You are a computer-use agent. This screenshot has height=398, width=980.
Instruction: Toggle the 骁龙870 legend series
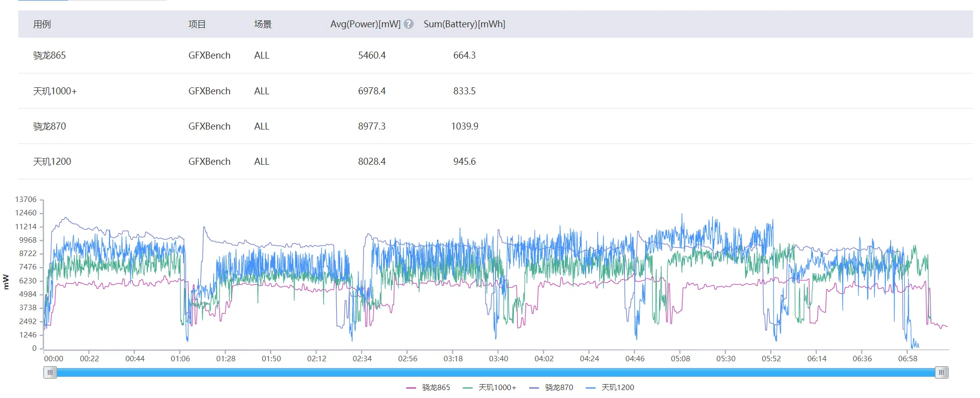[x=551, y=388]
